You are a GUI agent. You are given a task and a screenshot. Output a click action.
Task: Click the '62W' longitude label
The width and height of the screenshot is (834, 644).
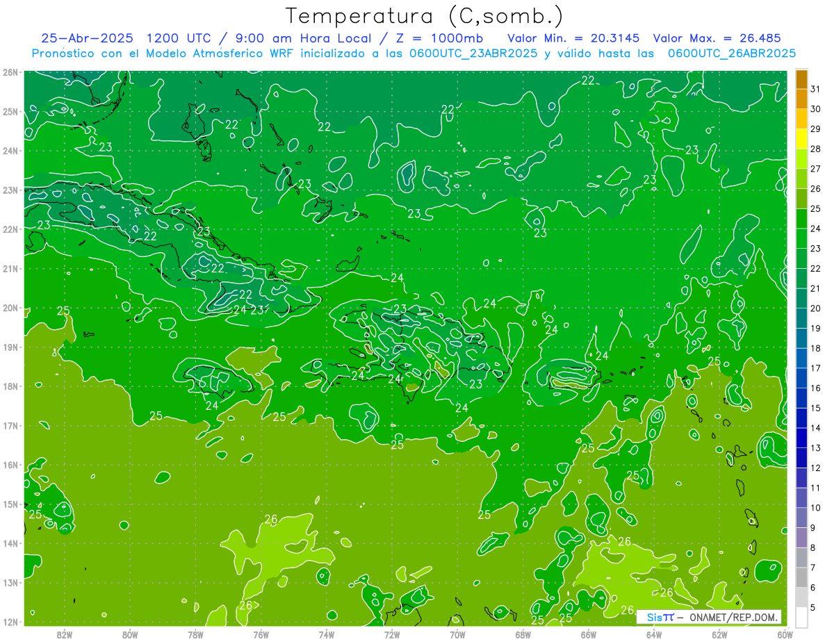(x=719, y=634)
